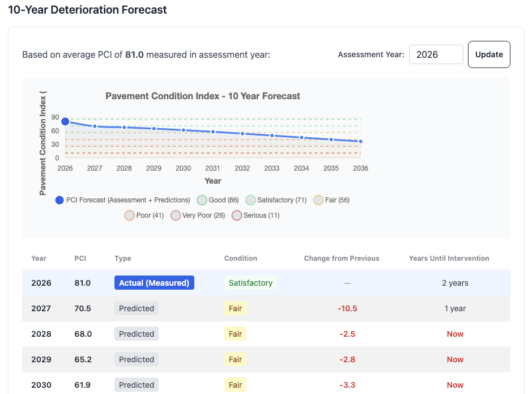Select the 2029 data point on chart
This screenshot has width=532, height=394.
[x=154, y=129]
